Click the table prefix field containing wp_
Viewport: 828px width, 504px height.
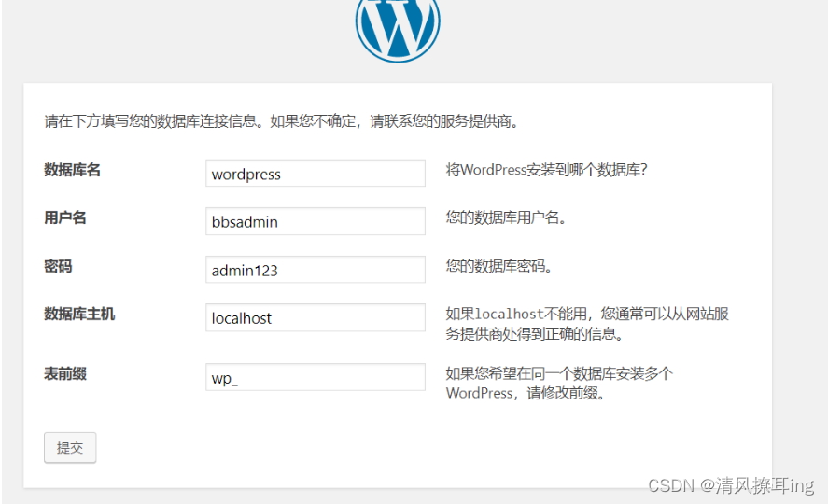[x=316, y=377]
